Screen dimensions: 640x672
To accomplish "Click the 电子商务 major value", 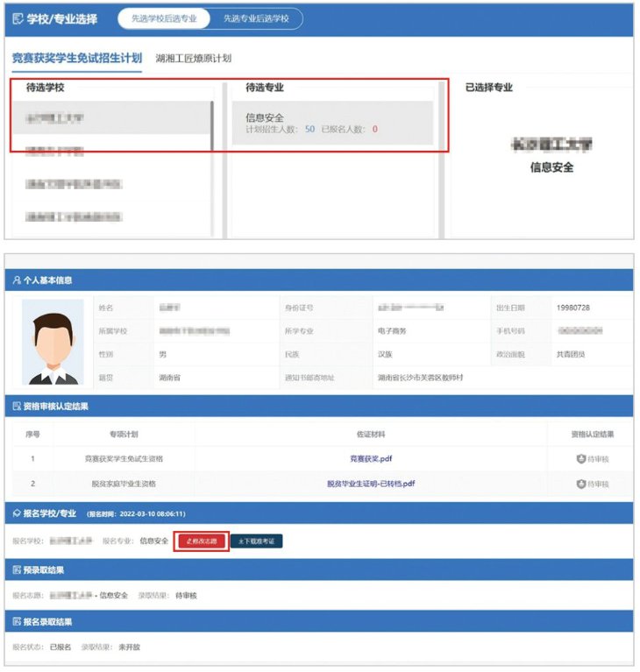I will [x=392, y=331].
